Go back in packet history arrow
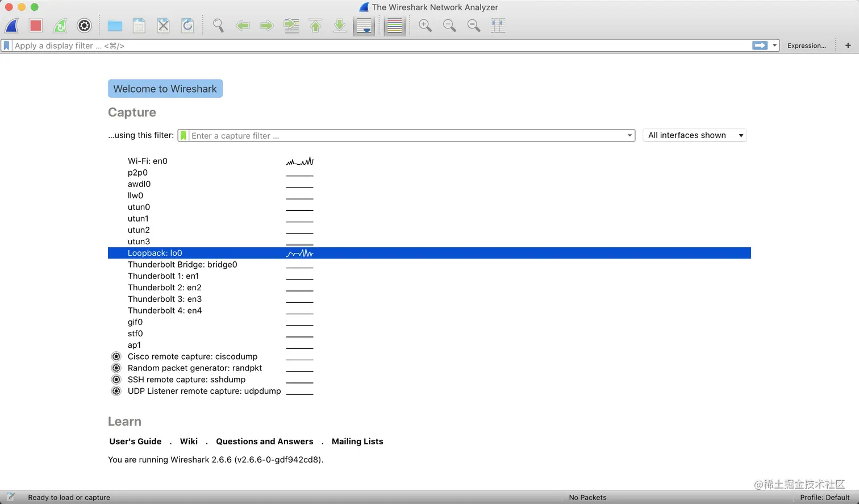 pos(243,26)
